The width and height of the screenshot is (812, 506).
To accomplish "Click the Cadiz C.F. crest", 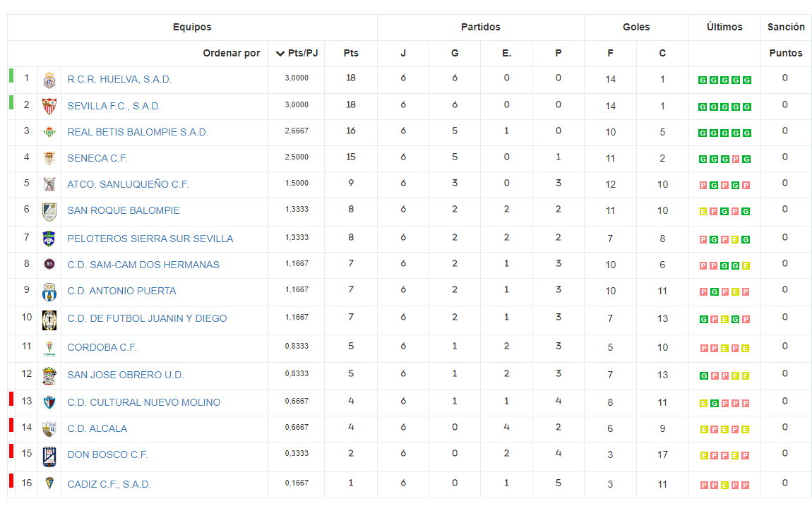I will (x=49, y=483).
